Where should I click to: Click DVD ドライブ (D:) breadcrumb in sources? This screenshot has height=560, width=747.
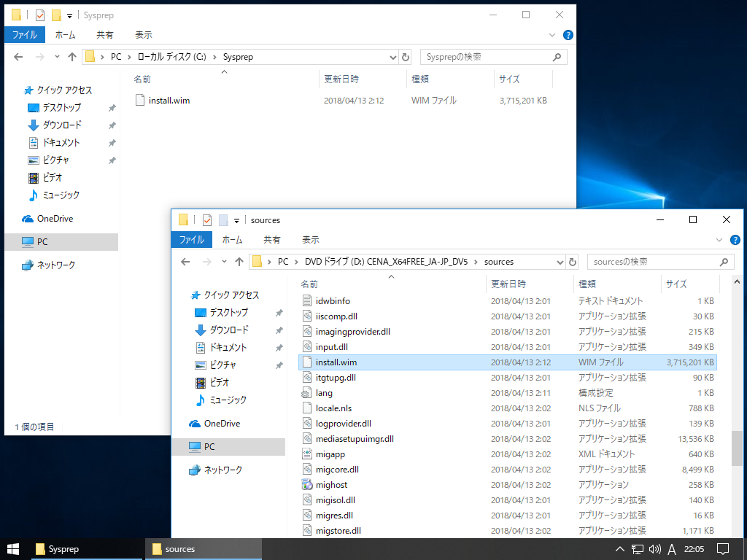tap(387, 262)
